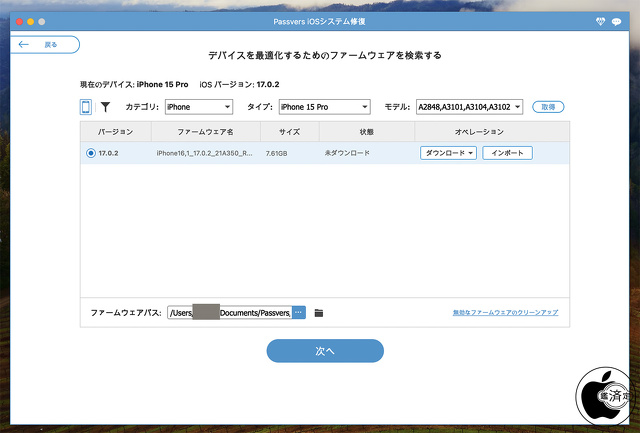The height and width of the screenshot is (433, 640).
Task: Open the カテゴリ iPhone dropdown
Action: (x=199, y=107)
